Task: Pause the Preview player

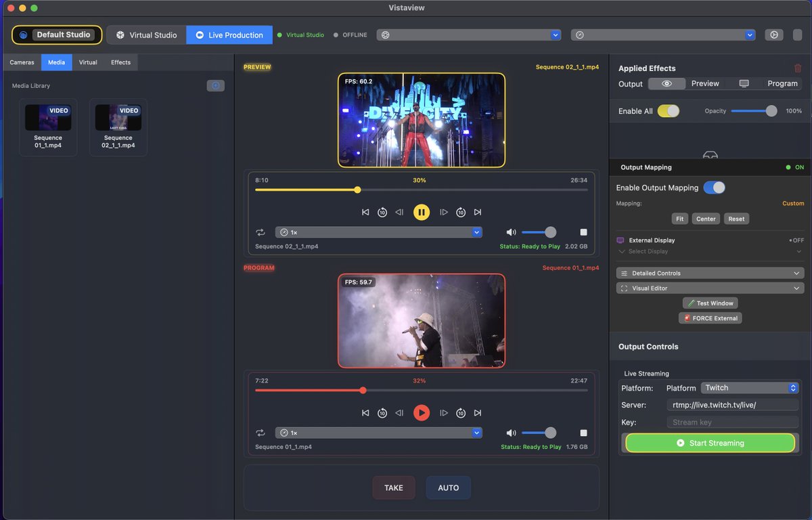Action: (422, 212)
